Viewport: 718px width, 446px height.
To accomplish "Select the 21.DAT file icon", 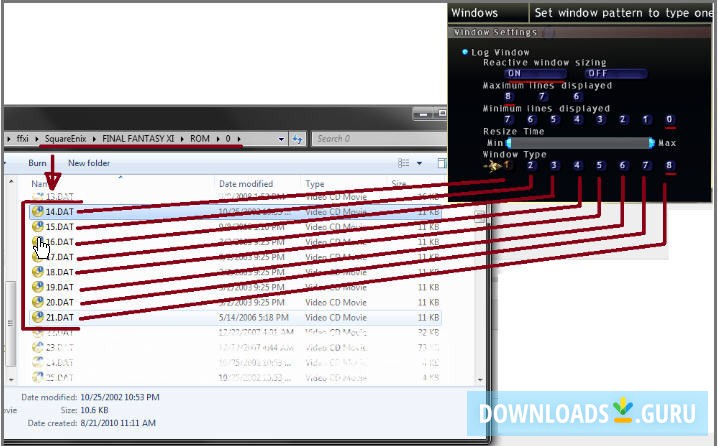I will 38,317.
